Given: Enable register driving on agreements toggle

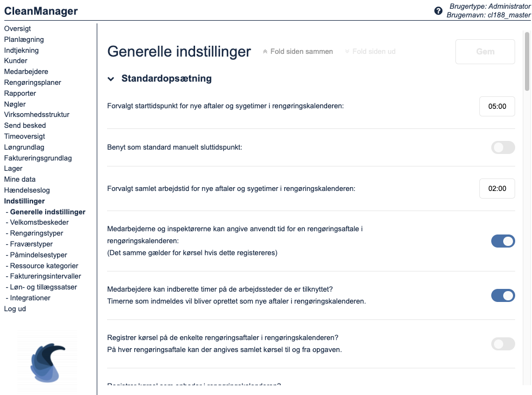Looking at the screenshot, I should (x=503, y=343).
